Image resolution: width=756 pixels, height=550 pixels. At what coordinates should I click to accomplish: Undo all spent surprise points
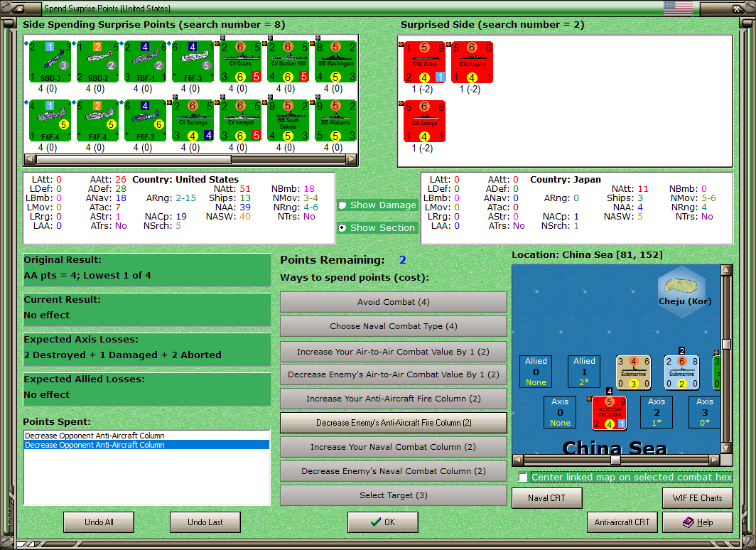pyautogui.click(x=99, y=522)
